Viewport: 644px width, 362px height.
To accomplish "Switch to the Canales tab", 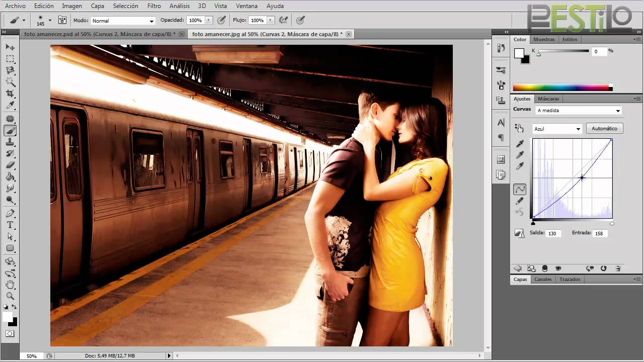I will 543,279.
